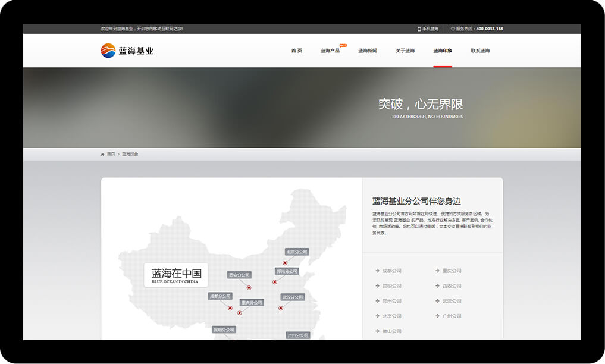Click the red map dot for 北京分公司
Viewport: 605px width, 364px height.
click(285, 262)
